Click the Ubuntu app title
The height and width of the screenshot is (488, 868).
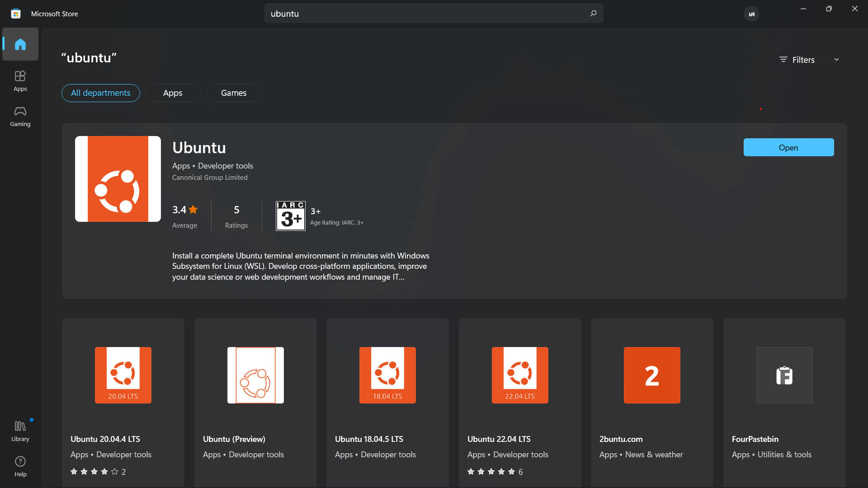tap(199, 148)
